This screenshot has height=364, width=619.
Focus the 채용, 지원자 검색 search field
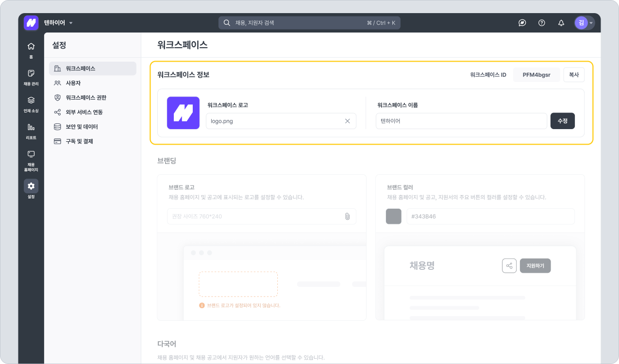tap(309, 23)
